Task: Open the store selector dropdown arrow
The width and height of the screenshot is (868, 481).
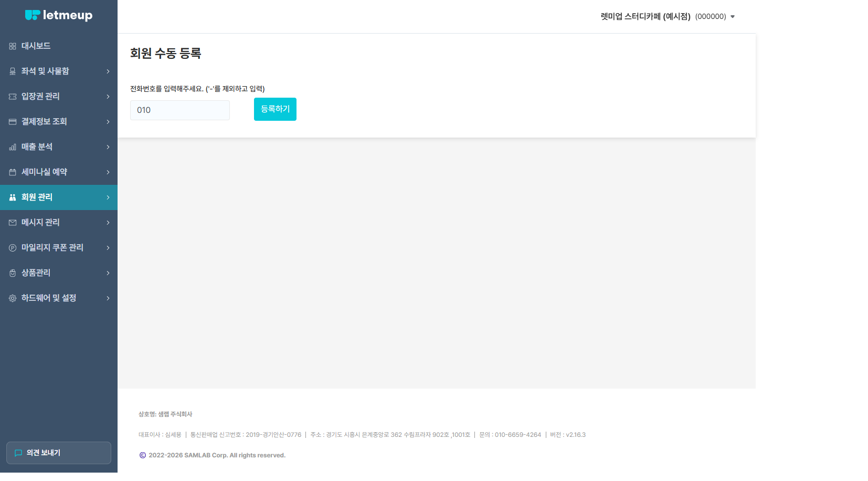Action: click(x=733, y=17)
